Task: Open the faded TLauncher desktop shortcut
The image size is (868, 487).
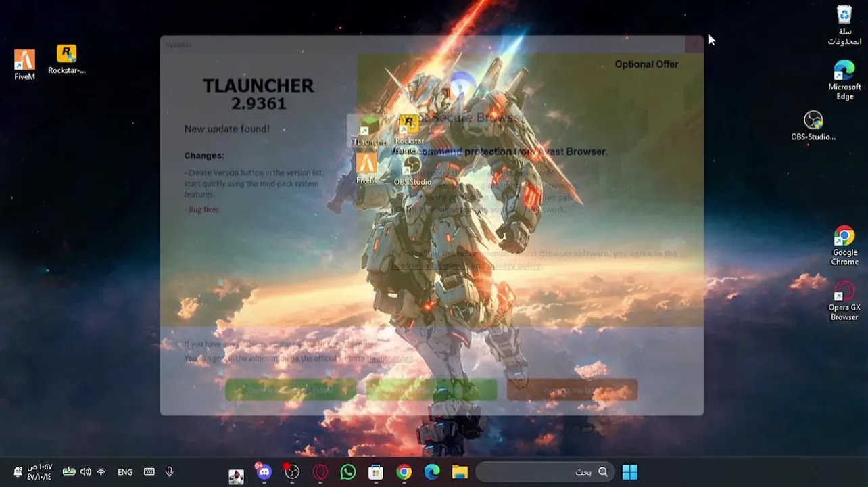Action: (369, 131)
